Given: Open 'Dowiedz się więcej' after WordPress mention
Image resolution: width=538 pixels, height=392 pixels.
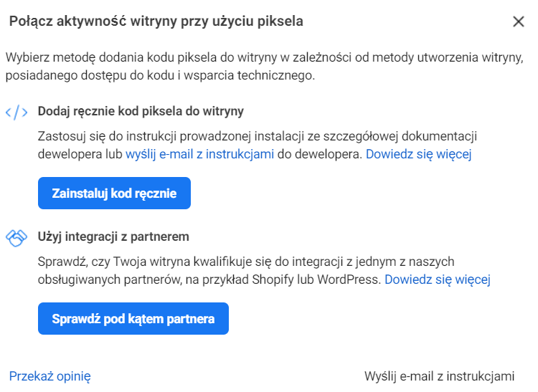Looking at the screenshot, I should pyautogui.click(x=437, y=279).
